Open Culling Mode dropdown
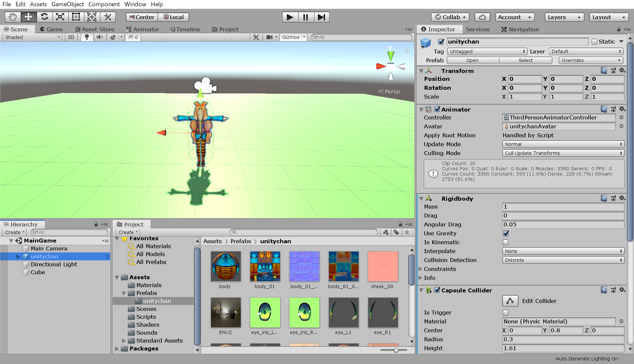This screenshot has width=634, height=364. pyautogui.click(x=563, y=153)
